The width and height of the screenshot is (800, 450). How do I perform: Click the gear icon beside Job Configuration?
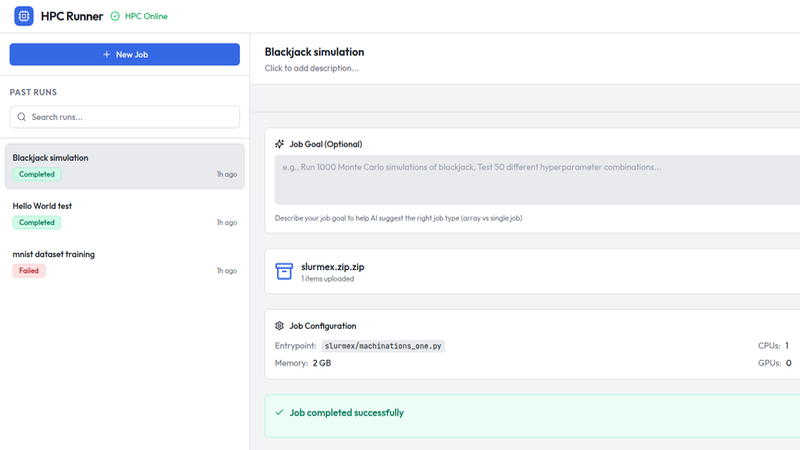pyautogui.click(x=280, y=326)
